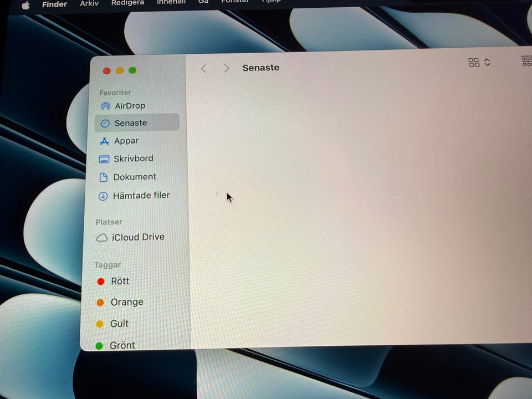
Task: Open the Redigera menu
Action: pyautogui.click(x=127, y=3)
